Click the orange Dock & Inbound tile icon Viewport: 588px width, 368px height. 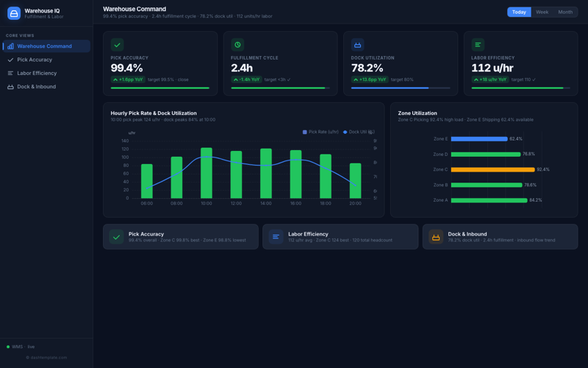(436, 237)
